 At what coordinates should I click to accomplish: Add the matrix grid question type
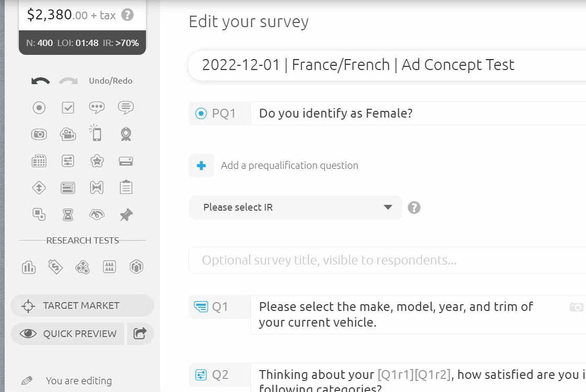(39, 162)
